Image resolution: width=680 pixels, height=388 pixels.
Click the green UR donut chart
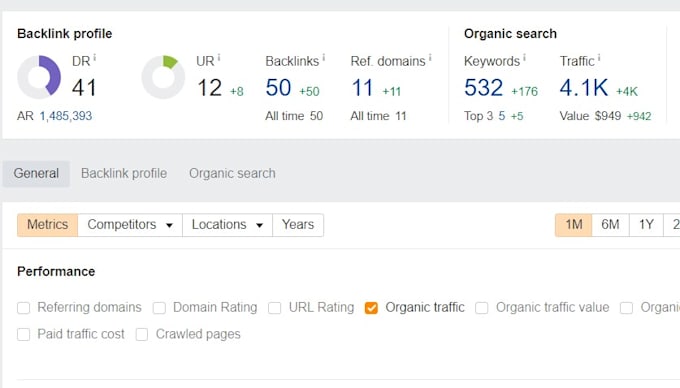[163, 77]
